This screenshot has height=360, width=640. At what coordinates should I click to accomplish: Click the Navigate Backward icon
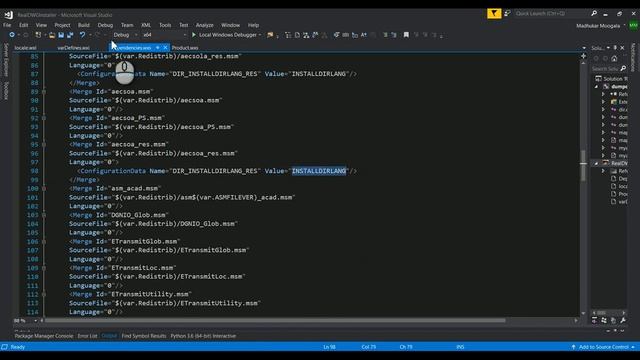coord(12,35)
